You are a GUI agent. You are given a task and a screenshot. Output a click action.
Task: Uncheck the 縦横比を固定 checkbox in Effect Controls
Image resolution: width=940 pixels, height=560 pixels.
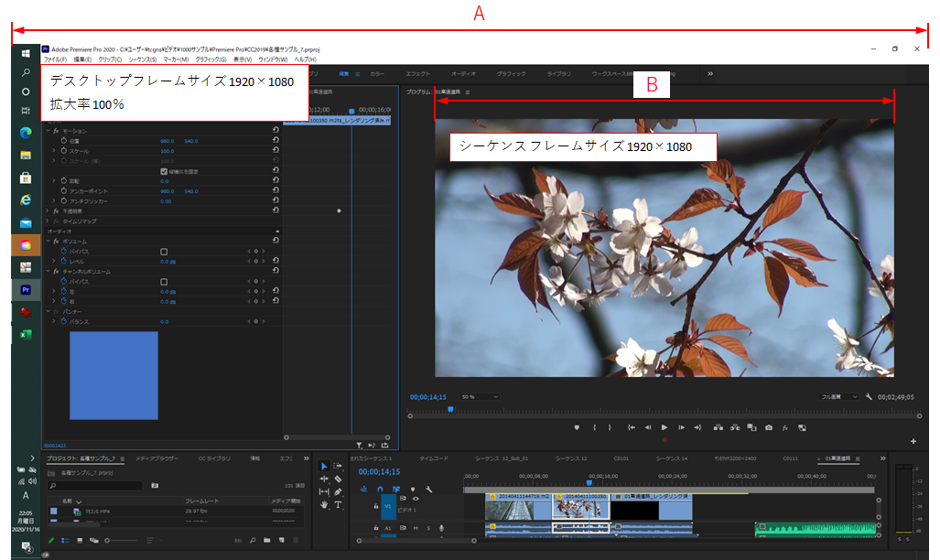pyautogui.click(x=163, y=171)
